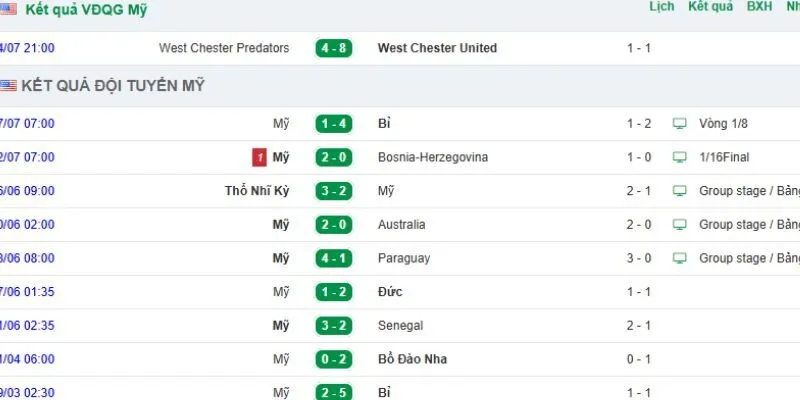
Task: Click the red card badge next to Mỹ
Action: point(259,158)
